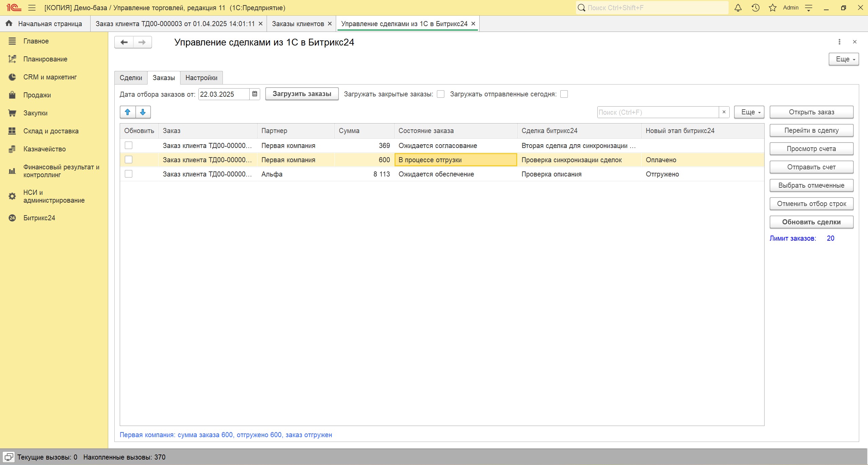
Task: Open home icon Начальная страница
Action: tap(9, 23)
